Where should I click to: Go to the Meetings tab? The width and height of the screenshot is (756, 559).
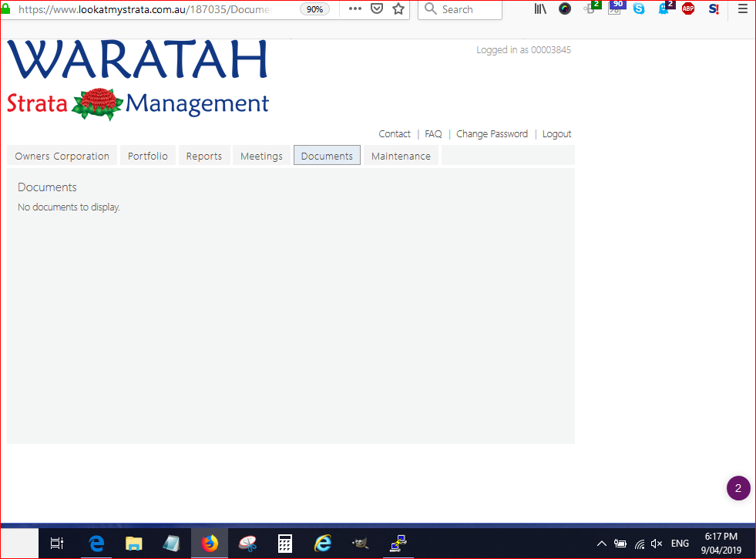click(261, 156)
